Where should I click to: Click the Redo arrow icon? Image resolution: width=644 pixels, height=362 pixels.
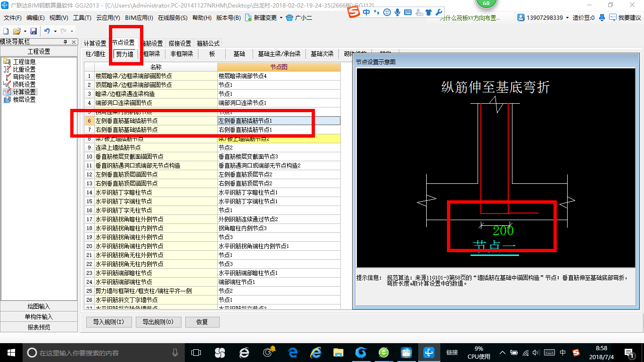click(63, 31)
